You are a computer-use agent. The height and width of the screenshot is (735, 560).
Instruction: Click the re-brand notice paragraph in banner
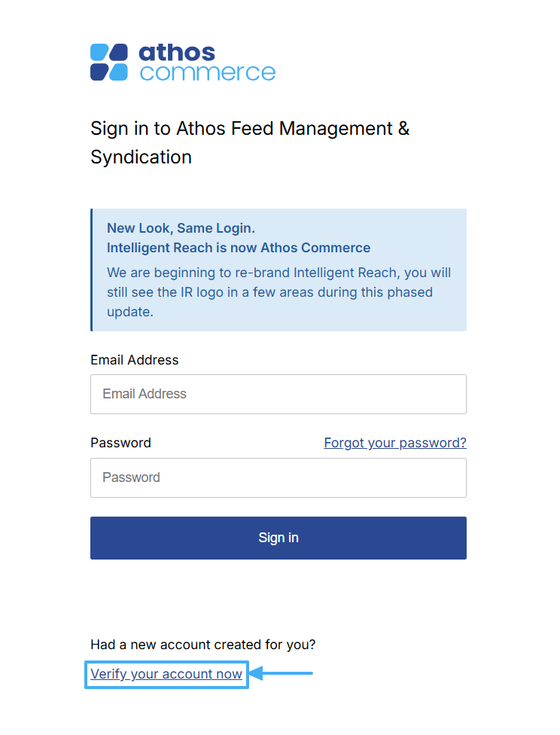[x=278, y=292]
